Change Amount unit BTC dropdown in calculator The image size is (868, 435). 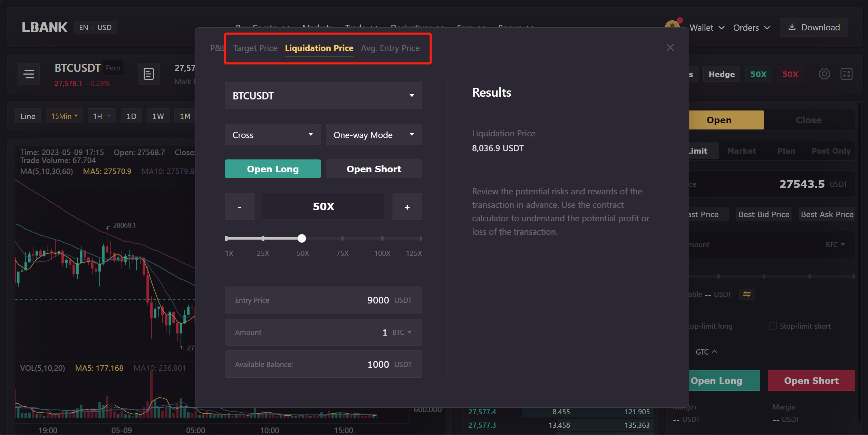402,332
